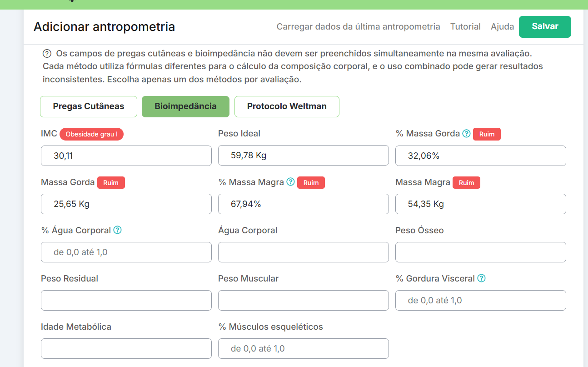Select the Bioimpedância tab
The image size is (588, 367).
pyautogui.click(x=185, y=106)
